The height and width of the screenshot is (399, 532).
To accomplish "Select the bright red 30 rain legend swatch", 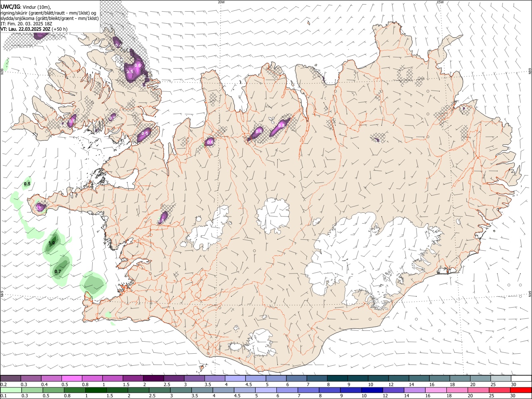I will pos(521,390).
